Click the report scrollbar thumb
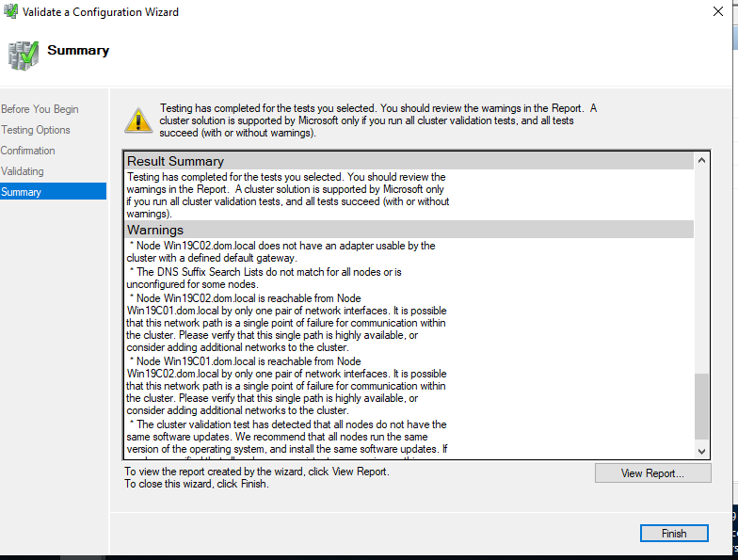738x560 pixels. pos(701,405)
